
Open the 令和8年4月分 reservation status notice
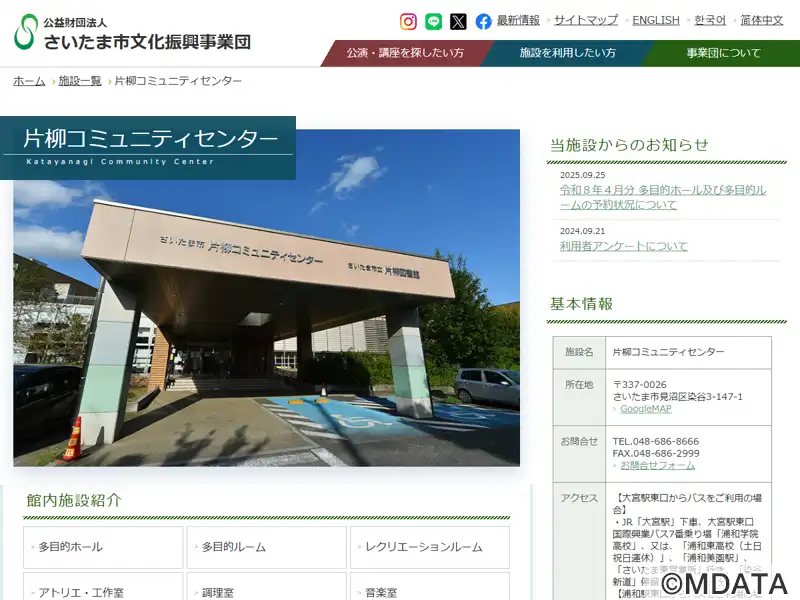(x=662, y=197)
